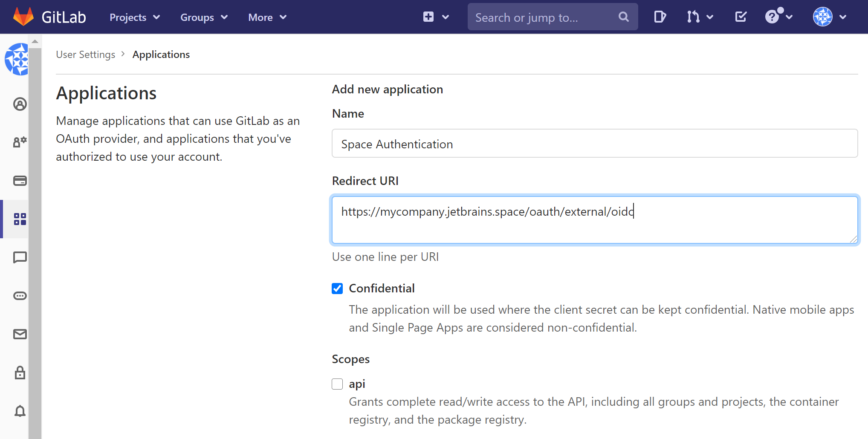
Task: Open the Groups dropdown
Action: 204,17
